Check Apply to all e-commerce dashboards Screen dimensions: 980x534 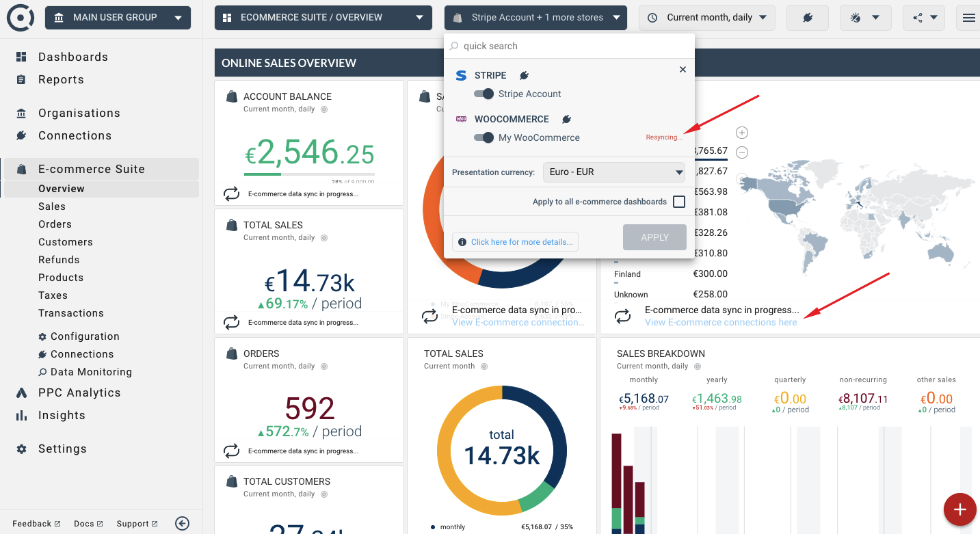tap(679, 202)
